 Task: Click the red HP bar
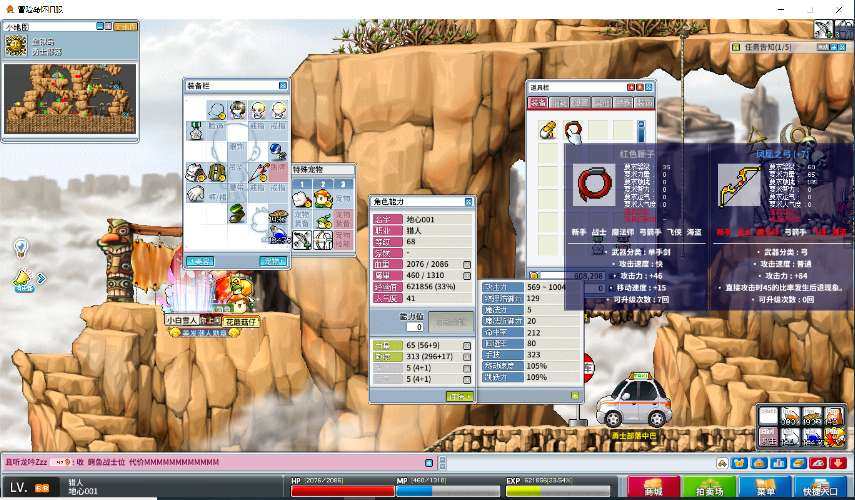pos(342,491)
